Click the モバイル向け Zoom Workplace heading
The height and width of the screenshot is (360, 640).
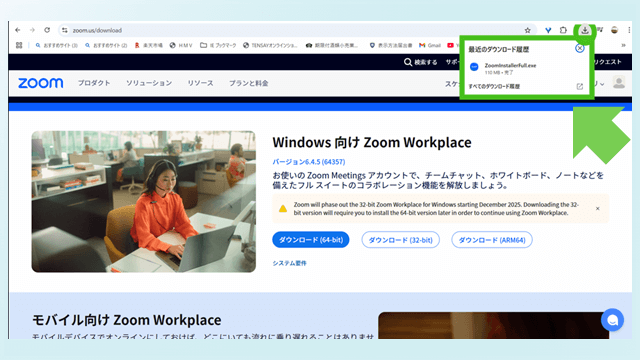click(127, 320)
